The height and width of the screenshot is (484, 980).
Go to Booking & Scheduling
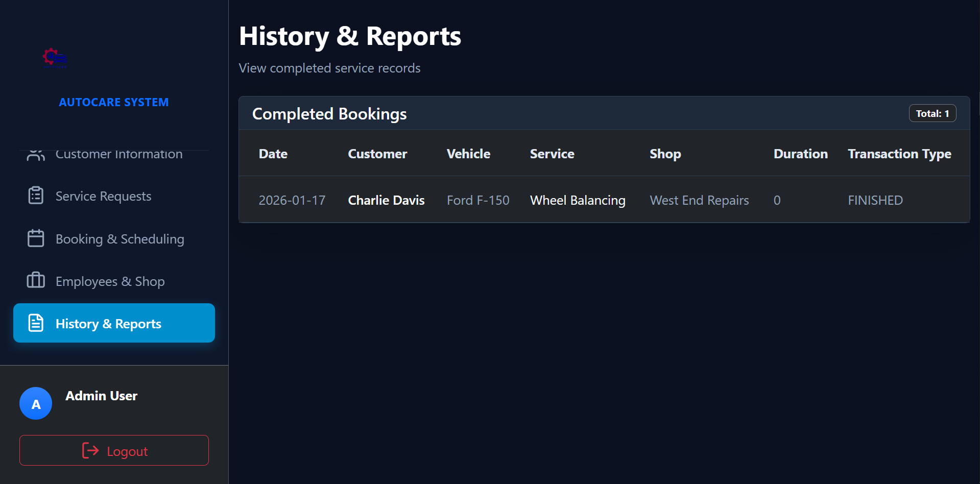pos(114,239)
